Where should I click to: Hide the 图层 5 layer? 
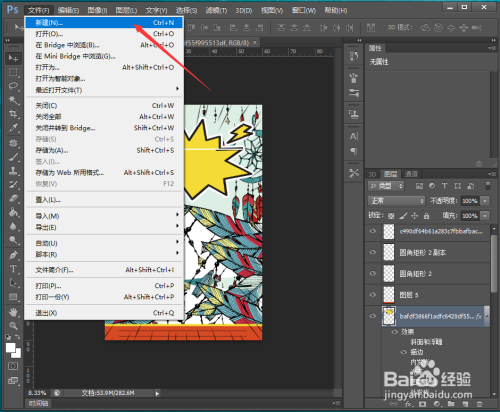click(373, 295)
